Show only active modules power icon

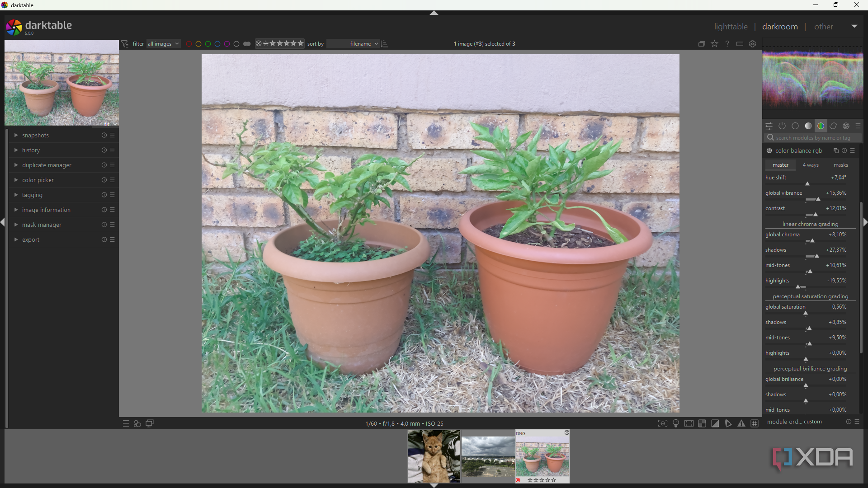point(782,126)
